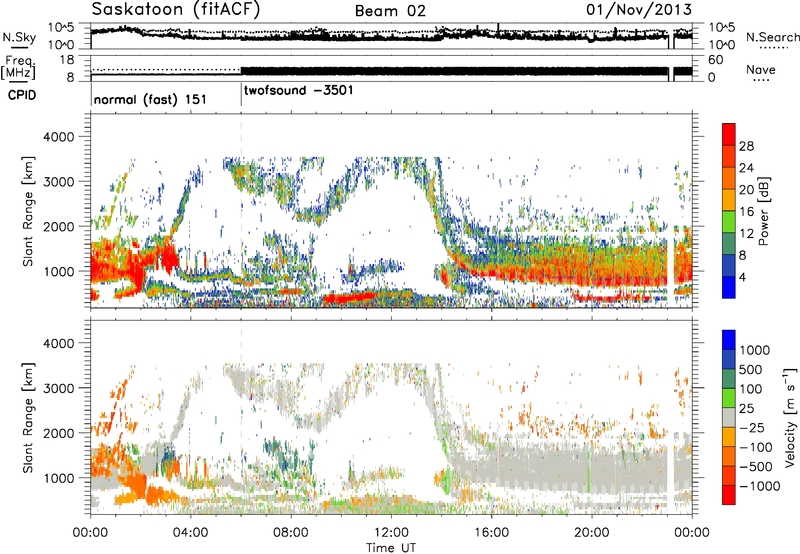
Task: Click the 'Beam 02' label
Action: [x=390, y=11]
